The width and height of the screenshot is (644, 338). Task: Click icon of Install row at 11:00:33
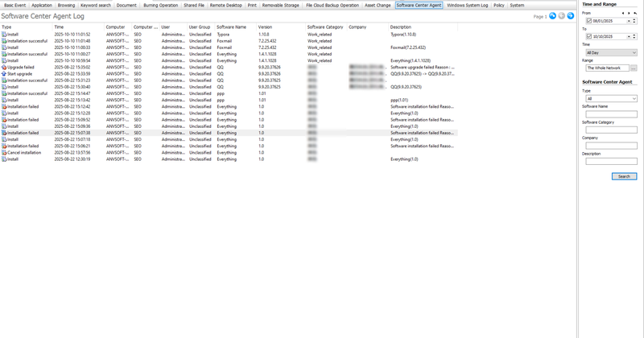4,47
